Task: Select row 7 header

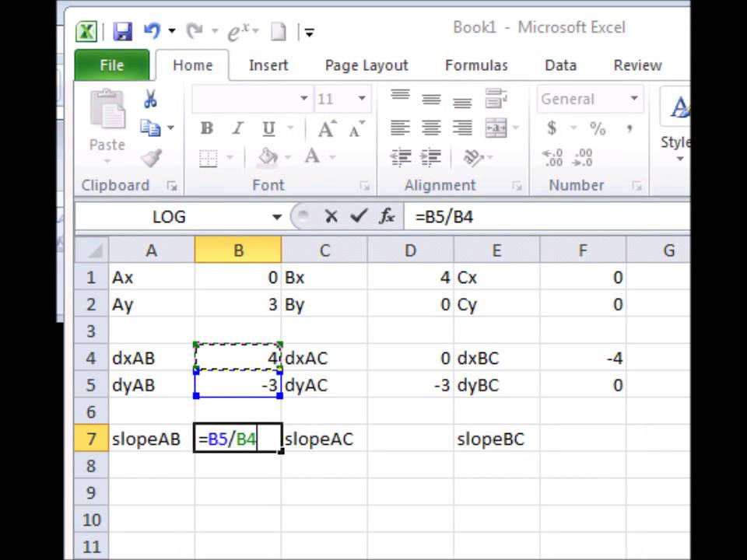Action: point(91,439)
